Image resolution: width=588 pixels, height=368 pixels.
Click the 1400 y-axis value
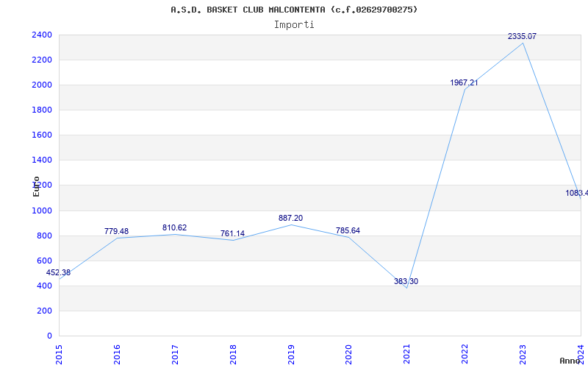pos(42,160)
